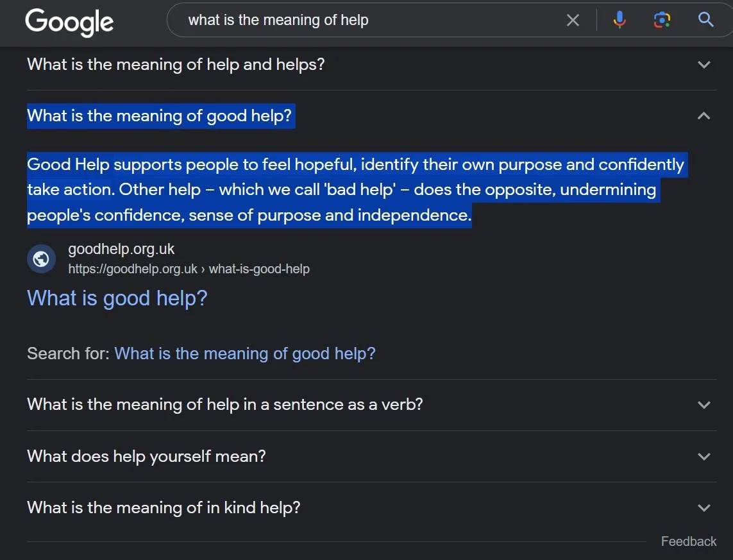Viewport: 733px width, 560px height.
Task: Collapse 'What is the meaning of good help?' chevron
Action: [704, 115]
